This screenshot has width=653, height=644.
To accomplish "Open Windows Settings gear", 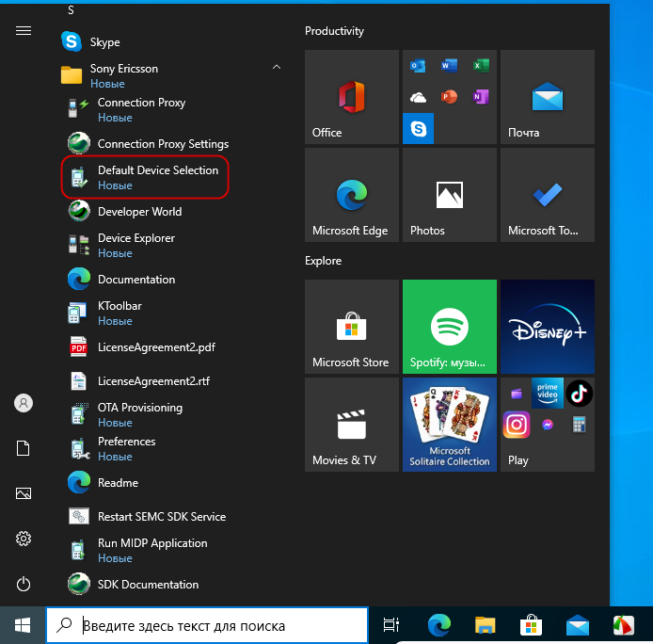I will coord(24,539).
